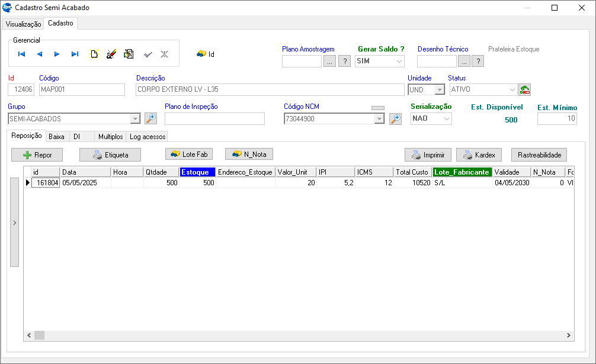Go to the first record in Gerencial

tap(22, 54)
